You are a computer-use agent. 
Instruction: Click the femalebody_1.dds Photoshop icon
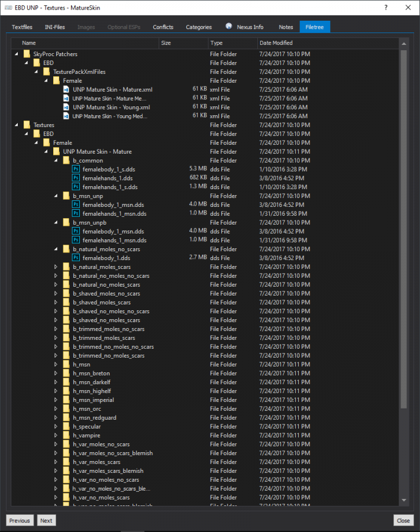point(76,258)
